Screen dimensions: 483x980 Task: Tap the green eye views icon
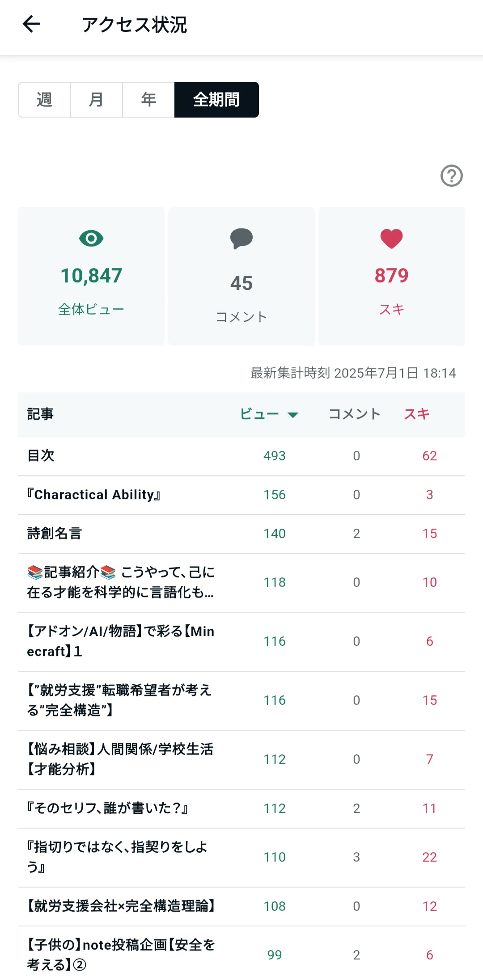91,238
